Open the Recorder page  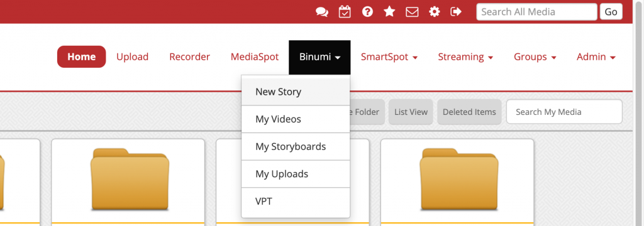click(x=189, y=56)
